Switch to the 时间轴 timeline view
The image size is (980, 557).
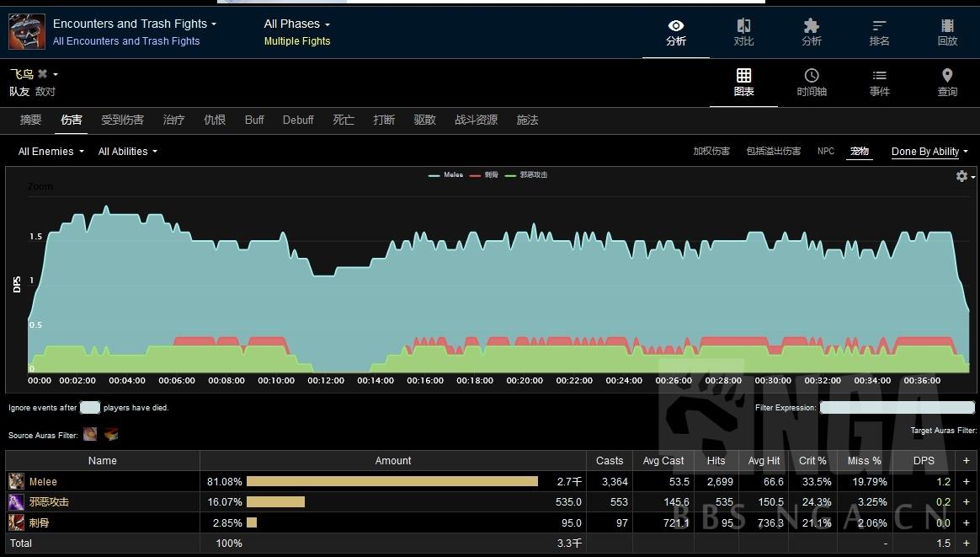point(812,83)
